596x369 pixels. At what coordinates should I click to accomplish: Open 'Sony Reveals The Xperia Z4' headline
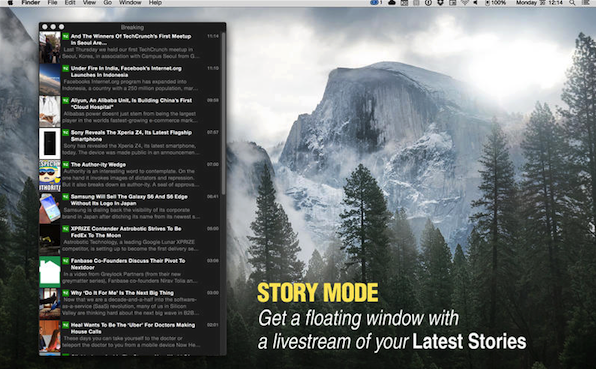coord(131,136)
